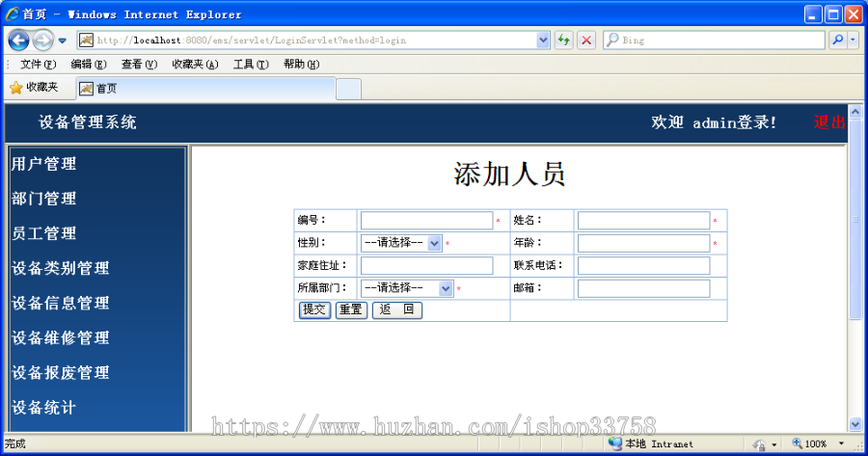This screenshot has height=456, width=868.
Task: Click the 完成 status bar text
Action: coord(14,443)
